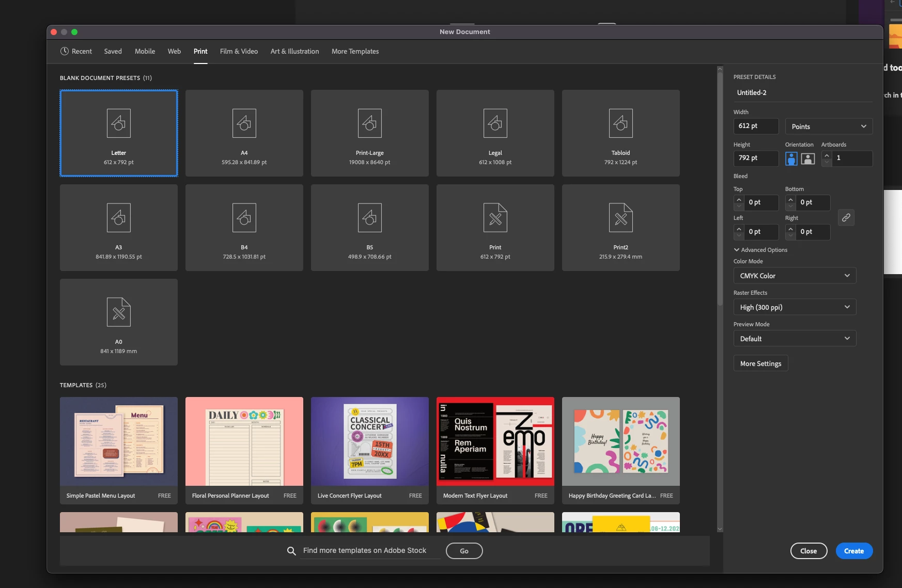Click the presets panel vertical scrollbar

720,189
